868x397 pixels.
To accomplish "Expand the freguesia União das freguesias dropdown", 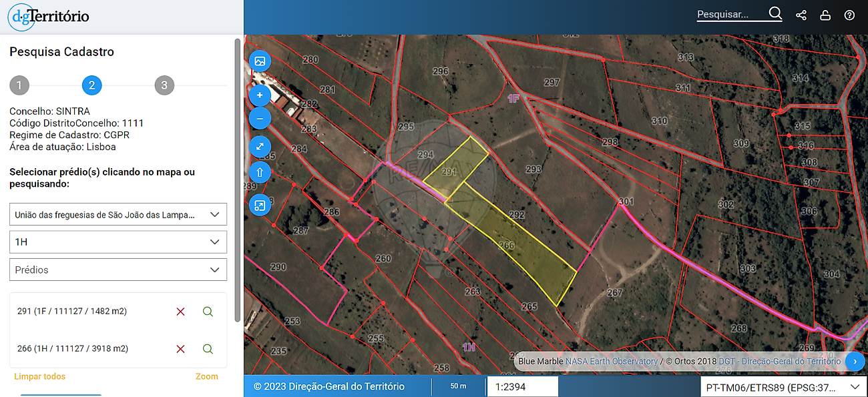I will pos(118,215).
